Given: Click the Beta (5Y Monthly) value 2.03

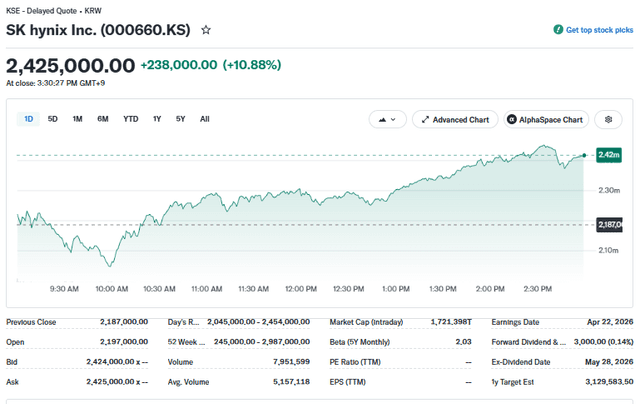Looking at the screenshot, I should (x=463, y=342).
